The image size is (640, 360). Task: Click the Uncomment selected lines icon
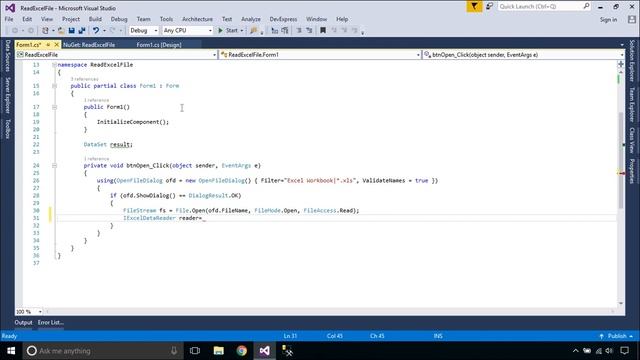coord(285,31)
